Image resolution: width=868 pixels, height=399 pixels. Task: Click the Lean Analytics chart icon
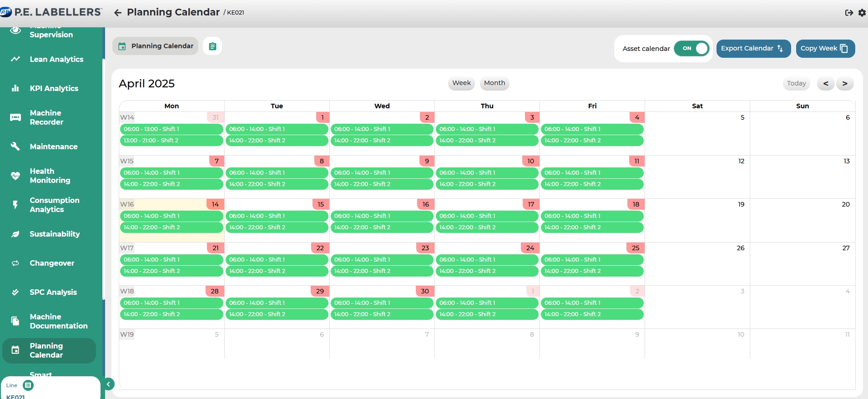pyautogui.click(x=15, y=59)
